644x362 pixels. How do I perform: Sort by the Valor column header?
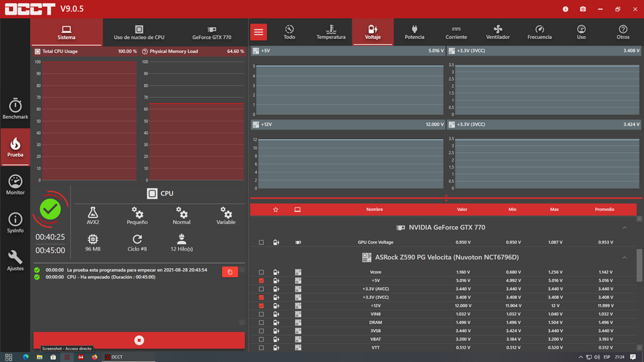462,210
